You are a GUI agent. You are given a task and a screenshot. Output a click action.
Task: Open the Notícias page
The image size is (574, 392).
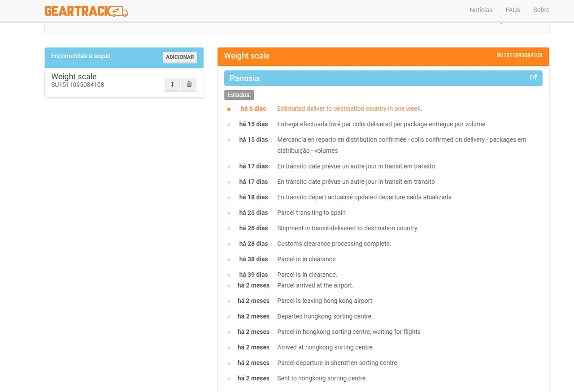click(481, 10)
